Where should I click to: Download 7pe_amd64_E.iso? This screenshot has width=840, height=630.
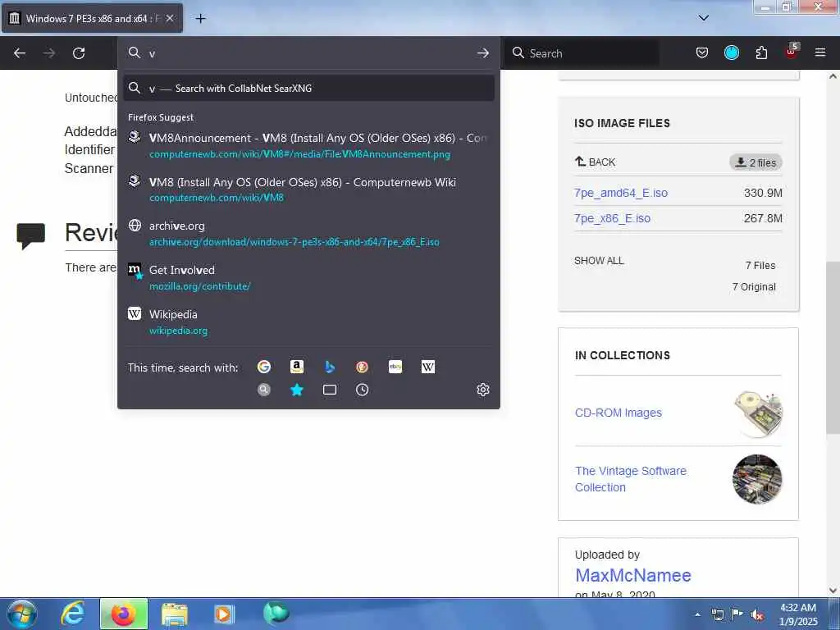point(621,193)
